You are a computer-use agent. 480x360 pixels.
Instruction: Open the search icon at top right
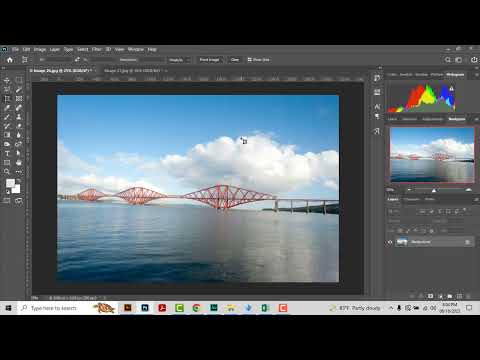coord(448,60)
